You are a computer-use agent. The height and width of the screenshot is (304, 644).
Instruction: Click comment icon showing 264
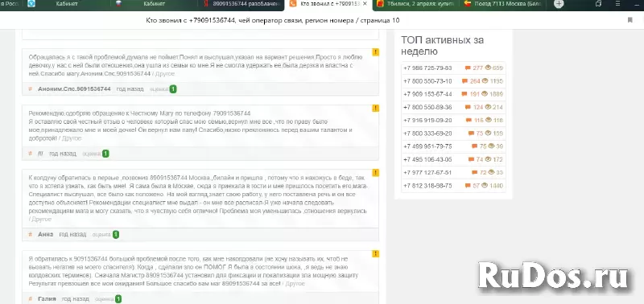click(x=464, y=81)
